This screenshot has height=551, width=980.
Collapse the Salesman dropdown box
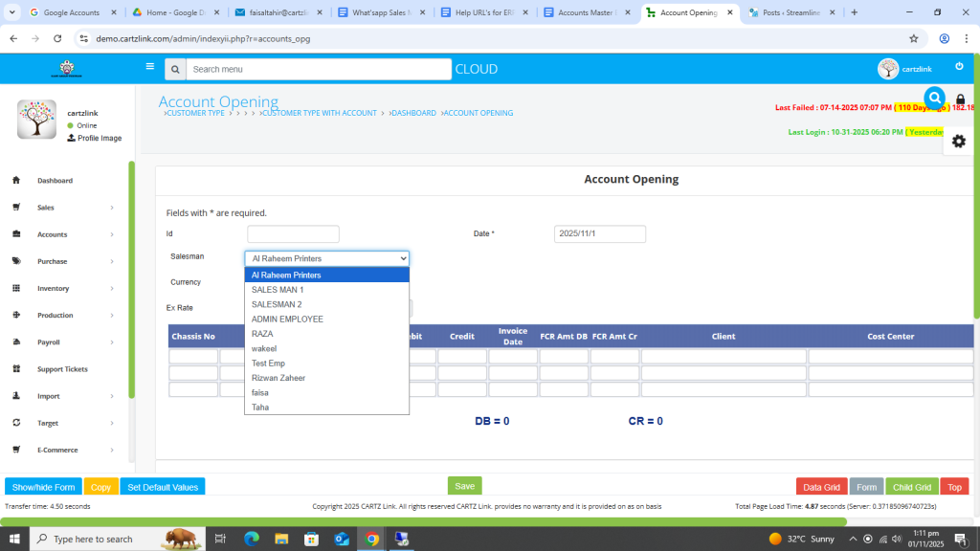326,258
